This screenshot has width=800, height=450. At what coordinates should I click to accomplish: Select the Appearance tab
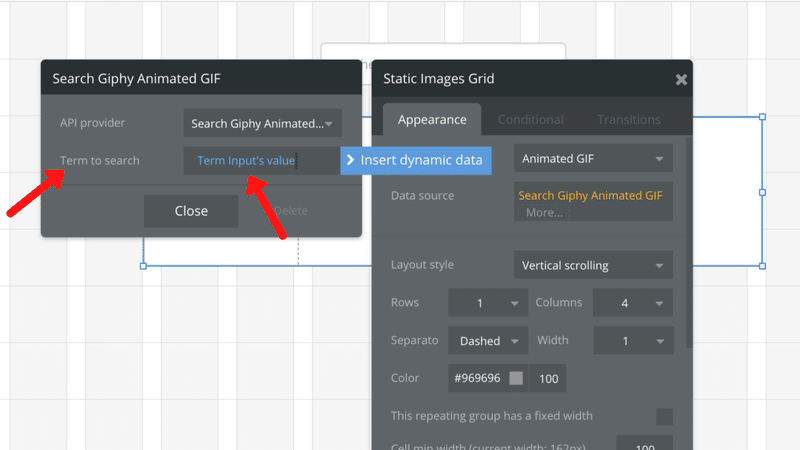pos(432,120)
